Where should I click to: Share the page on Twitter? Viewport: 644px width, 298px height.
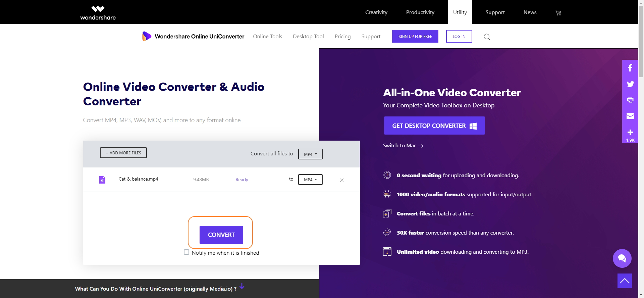point(630,84)
